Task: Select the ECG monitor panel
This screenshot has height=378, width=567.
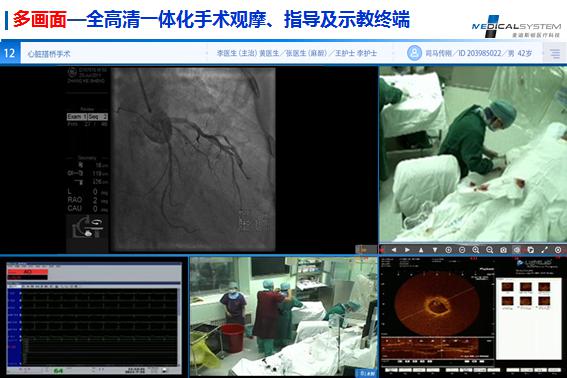Action: [94, 318]
